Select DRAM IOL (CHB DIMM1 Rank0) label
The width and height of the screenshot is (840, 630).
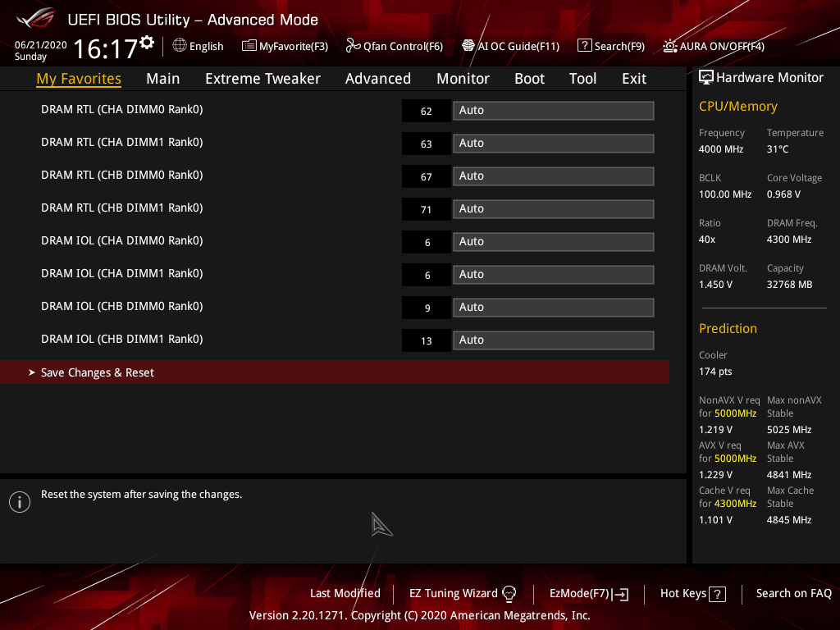pos(121,339)
